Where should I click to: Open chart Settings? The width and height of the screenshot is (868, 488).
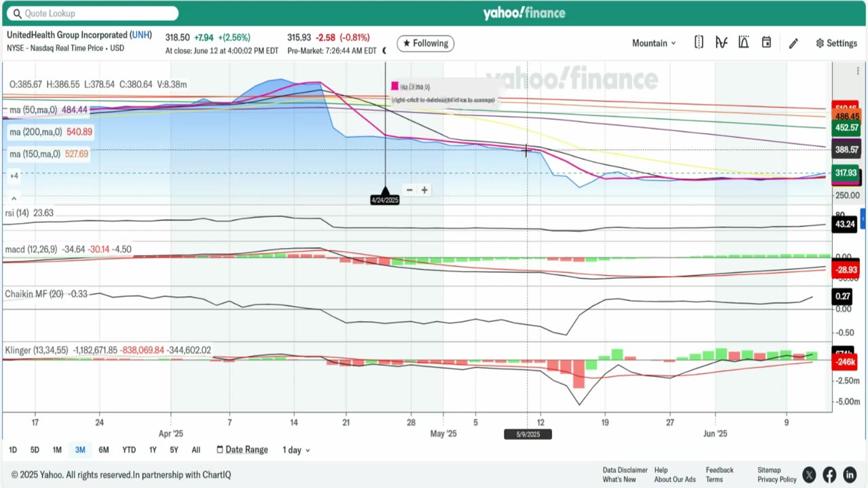tap(836, 43)
